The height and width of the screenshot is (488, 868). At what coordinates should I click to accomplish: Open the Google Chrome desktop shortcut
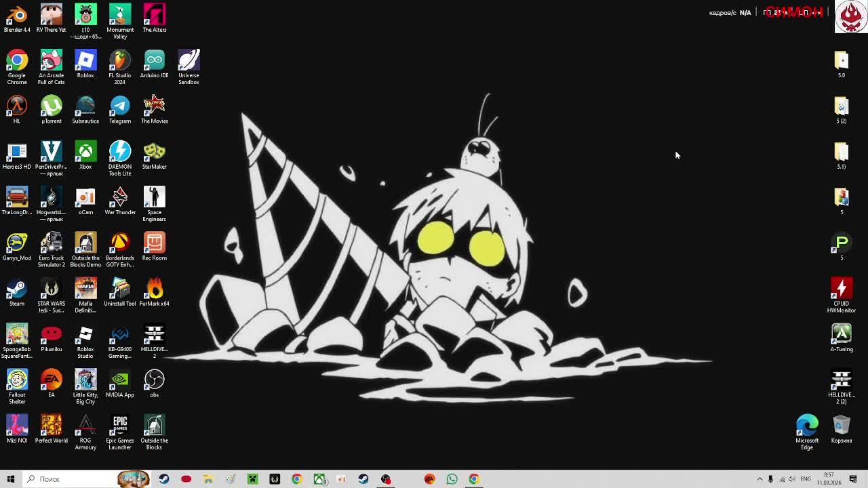point(17,67)
